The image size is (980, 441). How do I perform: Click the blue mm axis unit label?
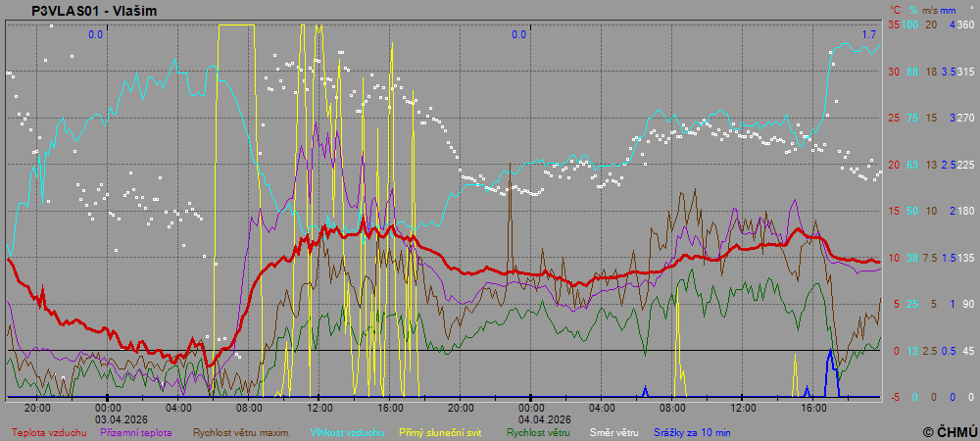point(950,10)
